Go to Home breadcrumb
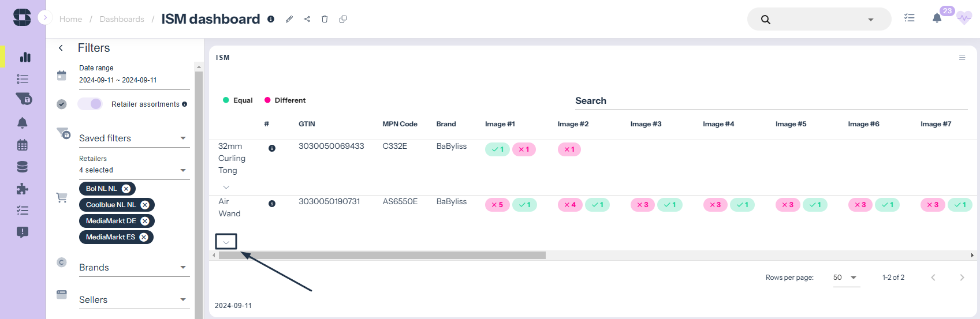Viewport: 980px width, 319px height. (70, 19)
